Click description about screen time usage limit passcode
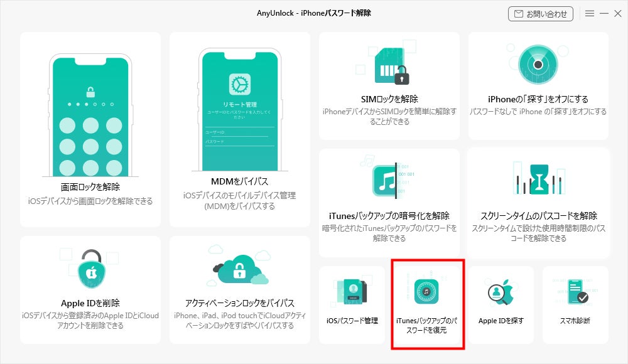This screenshot has height=364, width=628. pyautogui.click(x=539, y=233)
